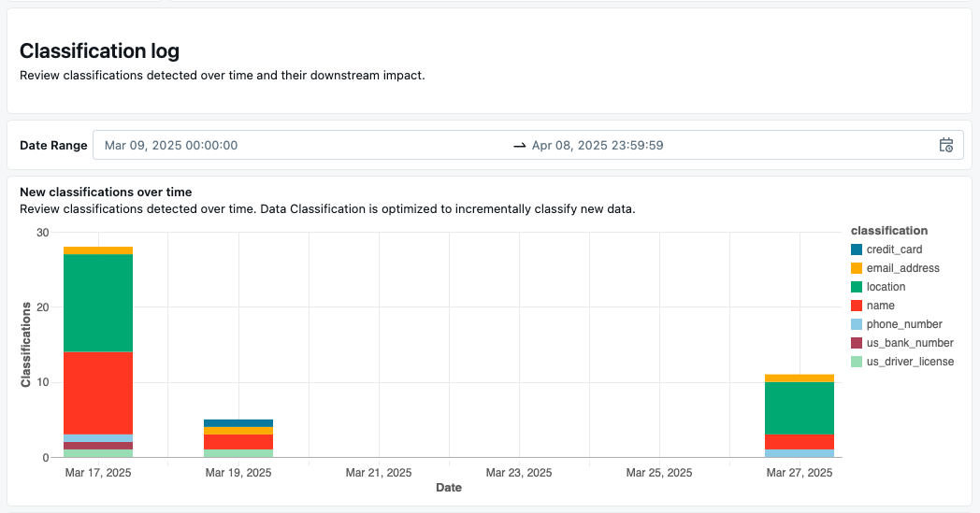The height and width of the screenshot is (513, 980).
Task: Click the pale green driver license segment on Mar 17
Action: (x=98, y=453)
